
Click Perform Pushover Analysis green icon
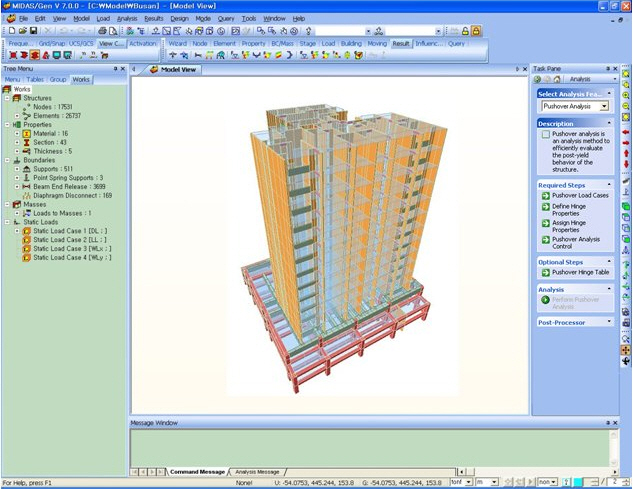pos(545,300)
